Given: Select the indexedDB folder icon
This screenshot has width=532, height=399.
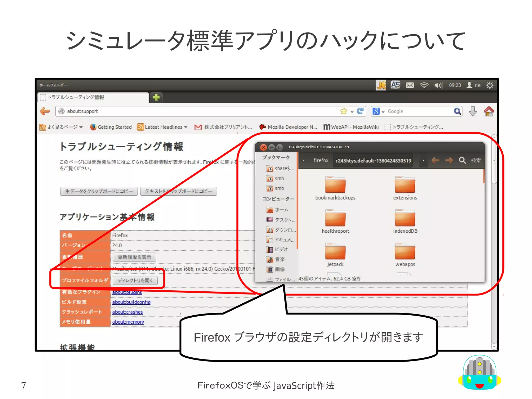Looking at the screenshot, I should coord(405,218).
